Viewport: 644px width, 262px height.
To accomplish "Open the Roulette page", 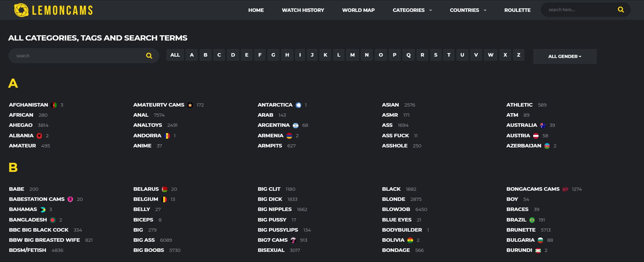I will [x=517, y=10].
